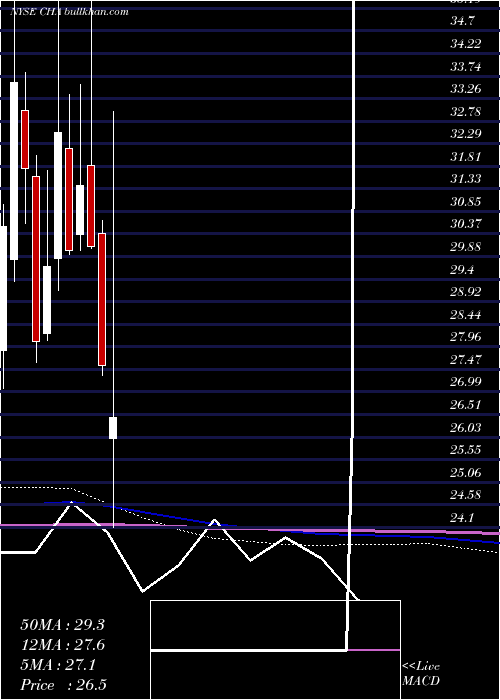
Task: Click the 30.37 price axis label
Action: click(x=465, y=224)
